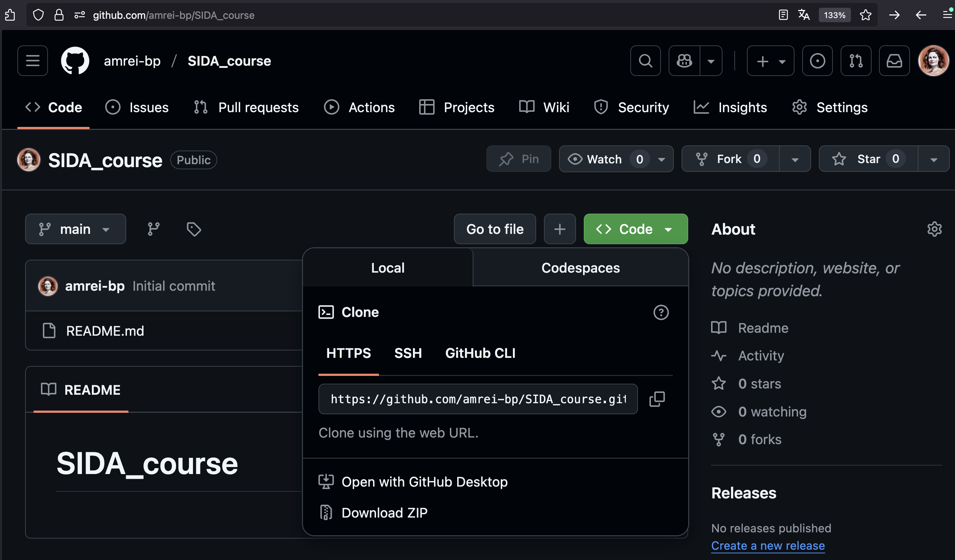
Task: Expand the Copilot dropdown arrow in header
Action: [x=711, y=61]
